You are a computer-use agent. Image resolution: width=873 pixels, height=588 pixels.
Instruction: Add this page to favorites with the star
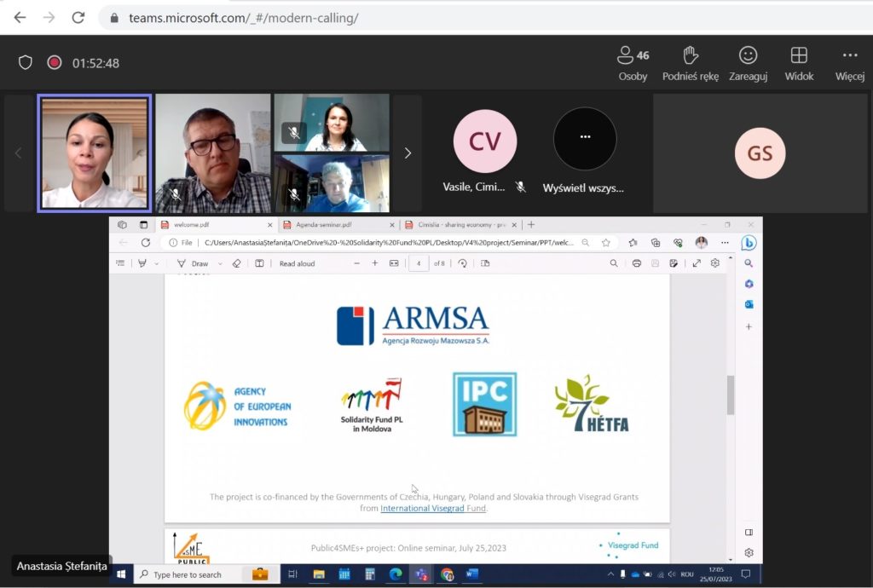click(x=606, y=243)
